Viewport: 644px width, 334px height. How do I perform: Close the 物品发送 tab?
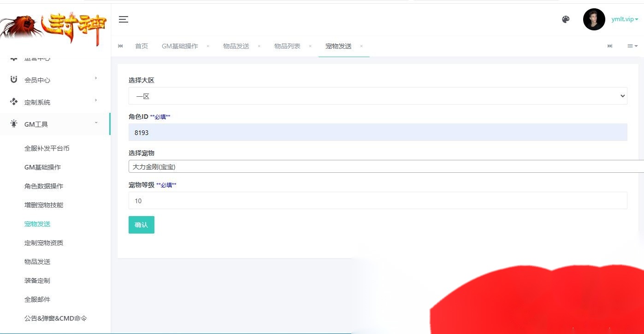[x=259, y=46]
